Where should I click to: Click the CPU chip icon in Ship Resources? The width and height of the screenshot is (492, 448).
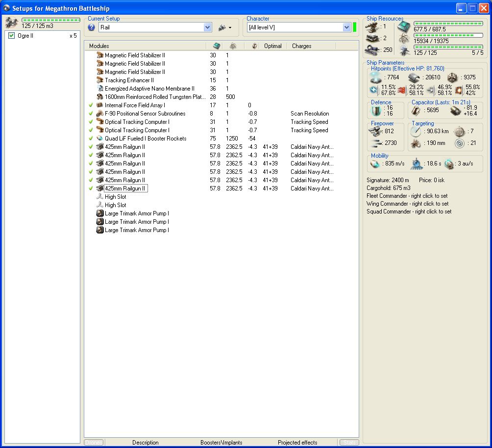(x=404, y=27)
